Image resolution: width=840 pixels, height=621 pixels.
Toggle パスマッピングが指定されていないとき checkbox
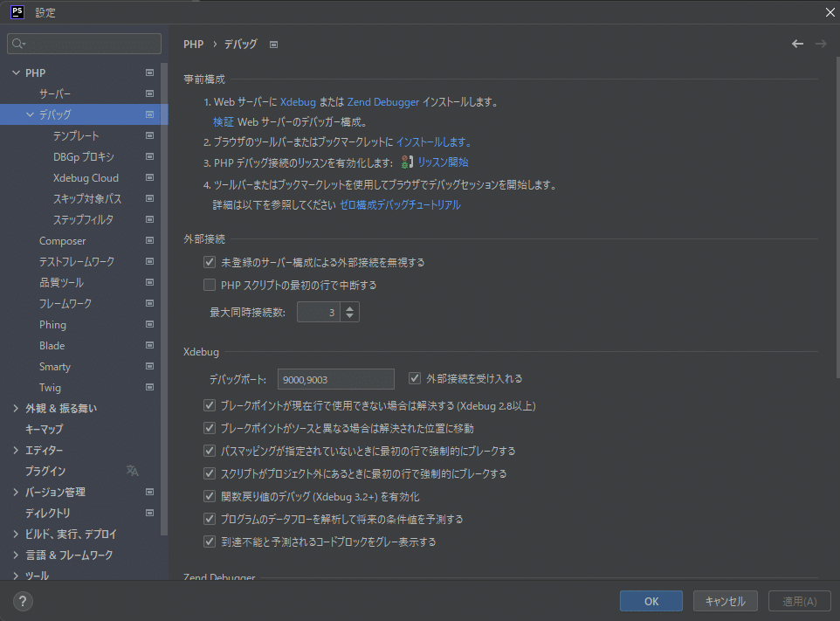click(210, 451)
